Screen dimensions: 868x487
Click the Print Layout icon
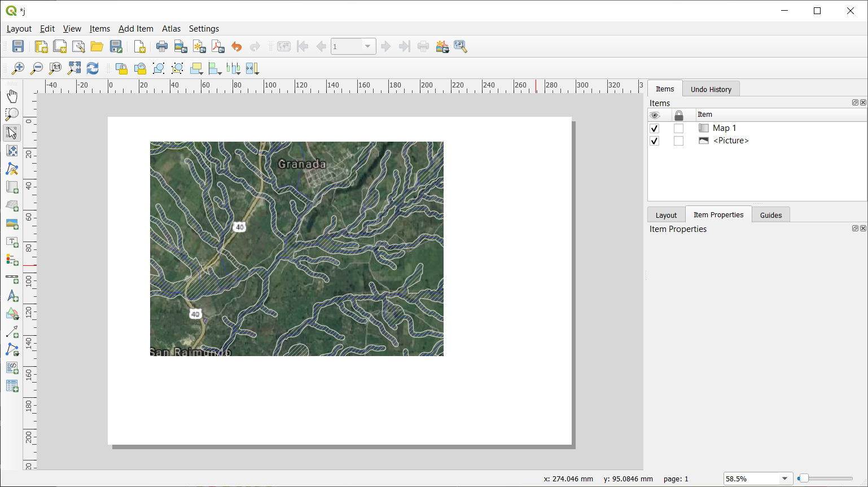click(x=162, y=46)
